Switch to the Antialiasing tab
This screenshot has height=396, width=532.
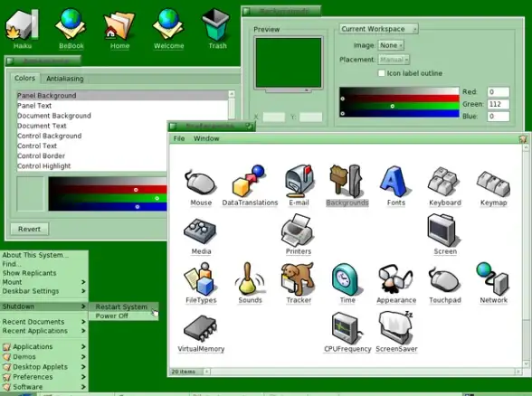(65, 79)
